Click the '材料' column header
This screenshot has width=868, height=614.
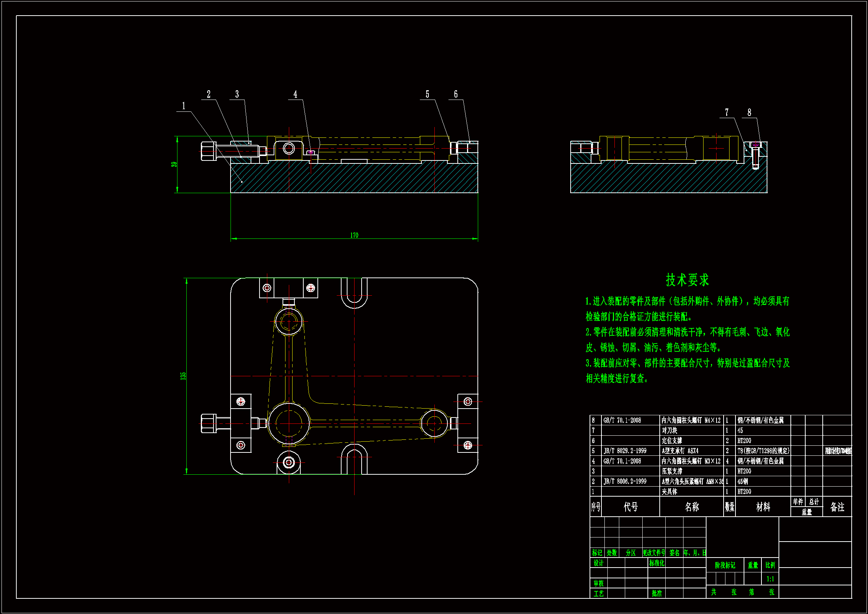[x=763, y=507]
